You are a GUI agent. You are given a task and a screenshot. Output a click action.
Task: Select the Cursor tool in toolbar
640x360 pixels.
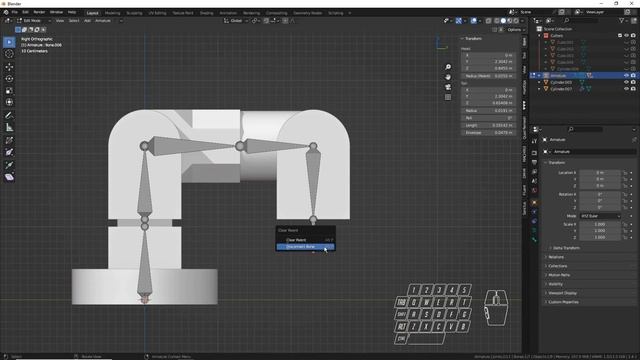coord(9,53)
